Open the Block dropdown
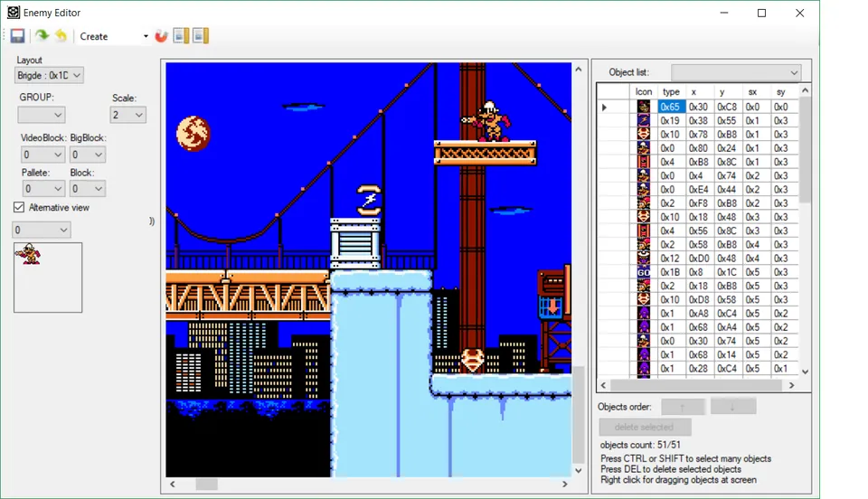The width and height of the screenshot is (868, 499). coord(87,189)
